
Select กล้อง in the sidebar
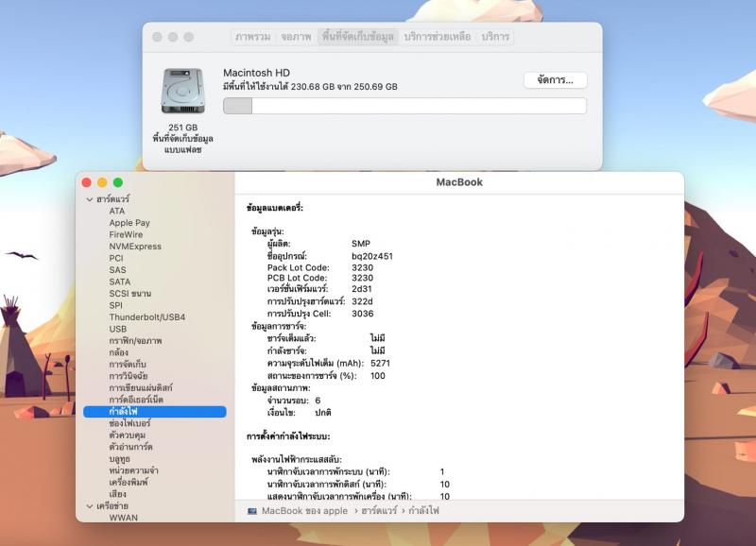(119, 352)
